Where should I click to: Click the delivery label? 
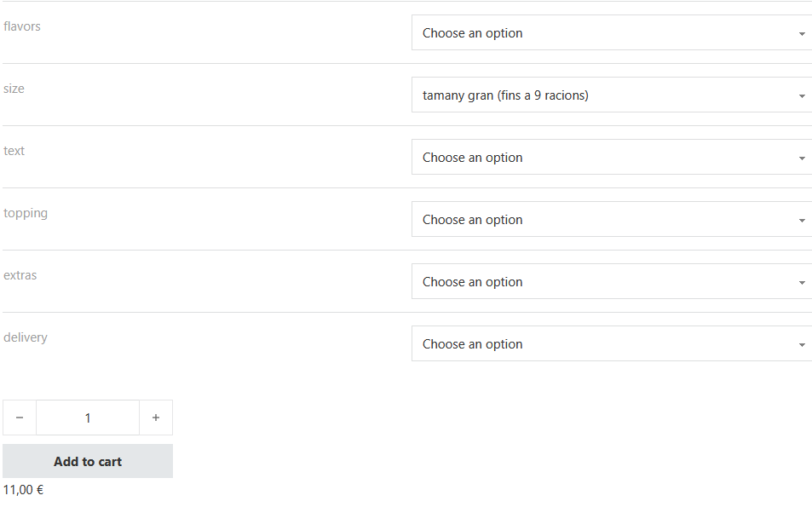click(26, 337)
